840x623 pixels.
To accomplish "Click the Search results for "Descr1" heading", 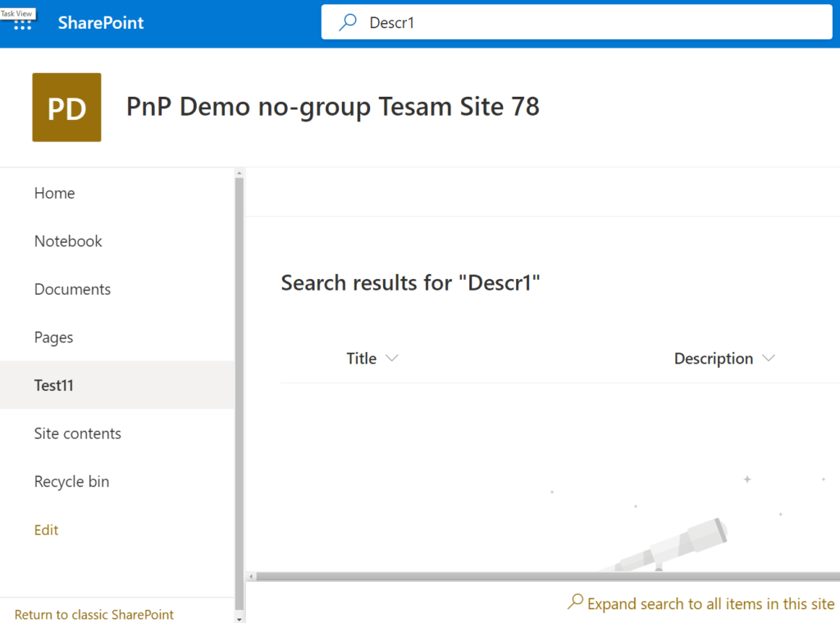I will click(410, 282).
